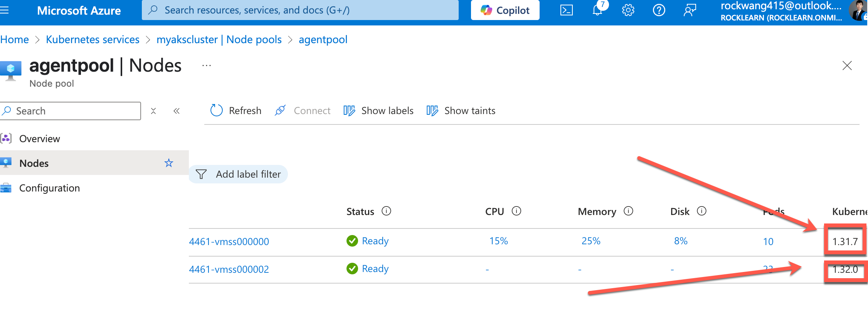
Task: Click the Disk column info icon
Action: [701, 211]
